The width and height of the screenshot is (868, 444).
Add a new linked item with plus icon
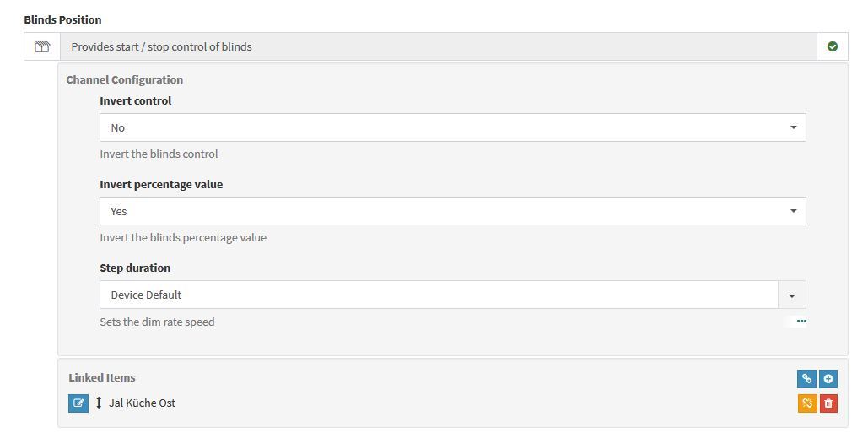click(x=828, y=379)
